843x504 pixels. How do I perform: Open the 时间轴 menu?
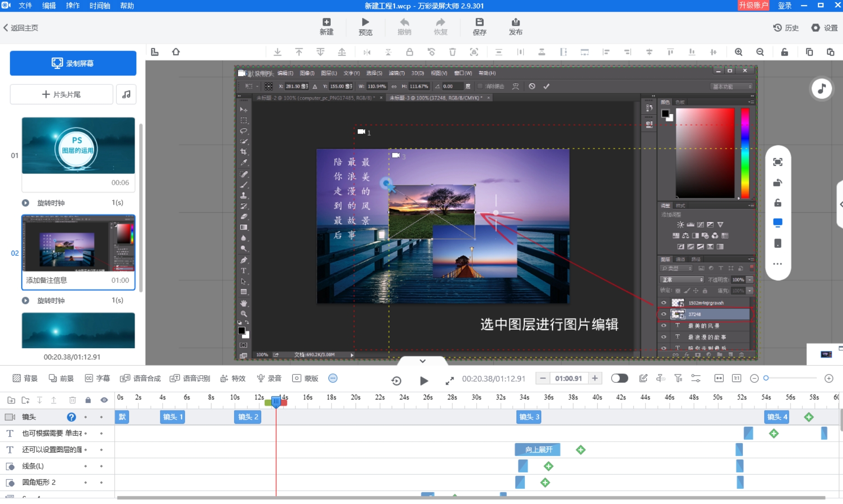click(100, 5)
